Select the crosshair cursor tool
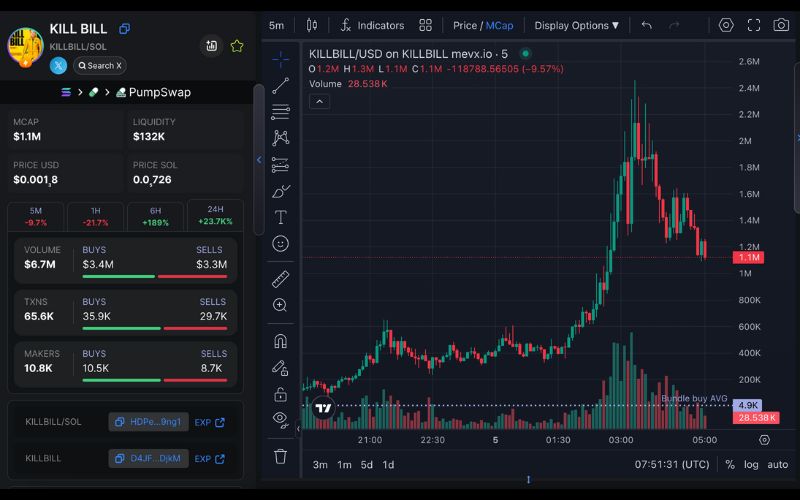 pos(281,59)
